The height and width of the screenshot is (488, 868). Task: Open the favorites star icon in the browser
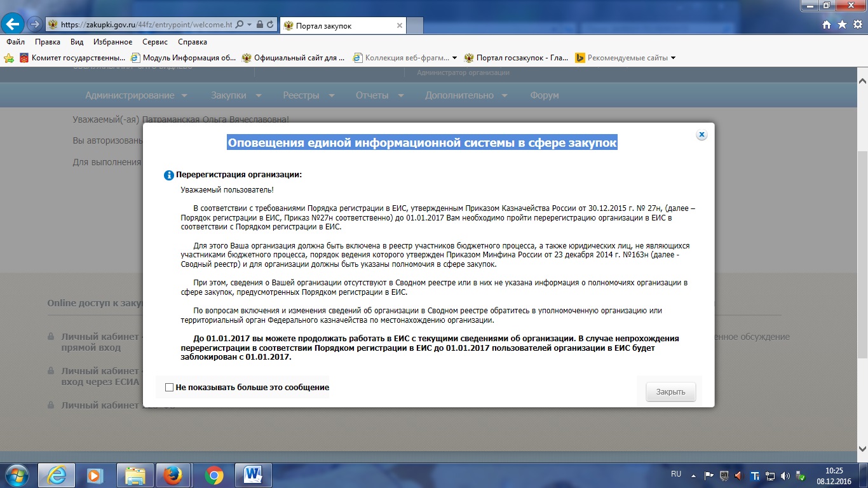(842, 25)
